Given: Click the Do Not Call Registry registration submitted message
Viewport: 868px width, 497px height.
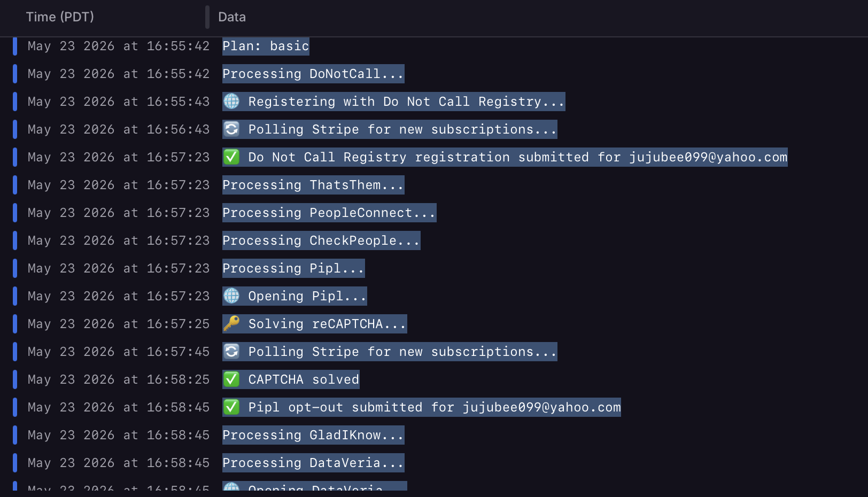Looking at the screenshot, I should [x=517, y=157].
